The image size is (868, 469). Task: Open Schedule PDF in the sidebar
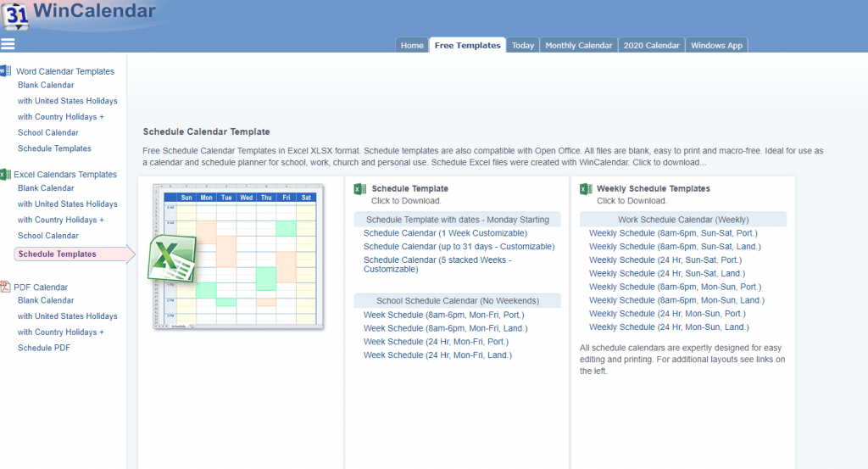44,349
